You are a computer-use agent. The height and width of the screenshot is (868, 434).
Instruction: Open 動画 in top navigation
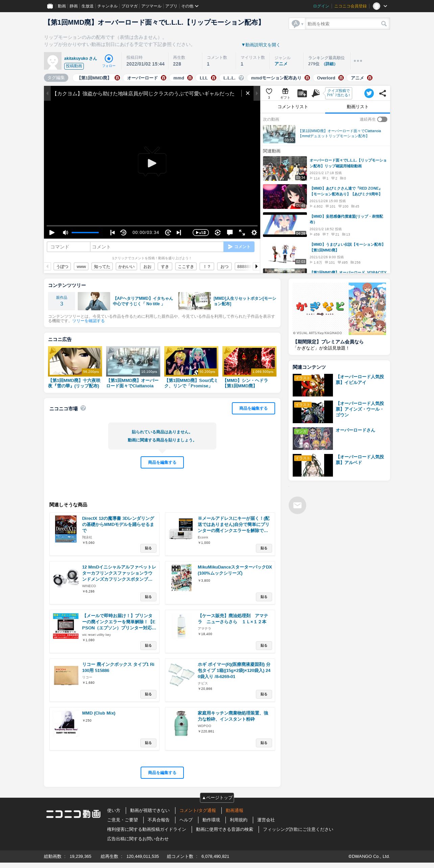click(x=62, y=6)
